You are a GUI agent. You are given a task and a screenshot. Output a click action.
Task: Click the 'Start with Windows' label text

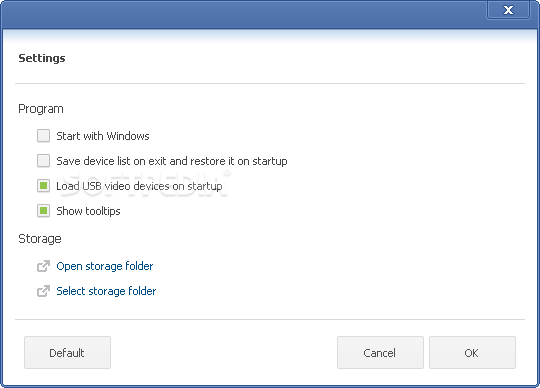(103, 136)
